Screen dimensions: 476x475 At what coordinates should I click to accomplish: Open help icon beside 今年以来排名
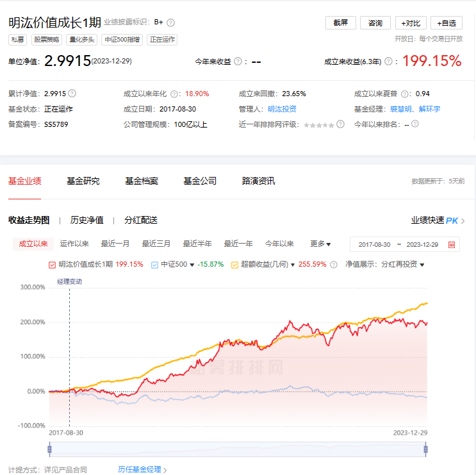pyautogui.click(x=415, y=124)
